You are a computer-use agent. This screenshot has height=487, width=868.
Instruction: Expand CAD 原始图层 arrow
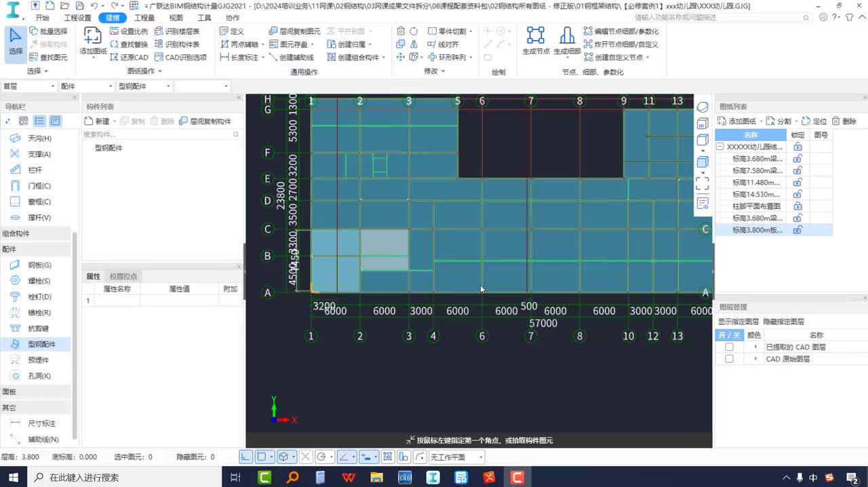coord(755,359)
